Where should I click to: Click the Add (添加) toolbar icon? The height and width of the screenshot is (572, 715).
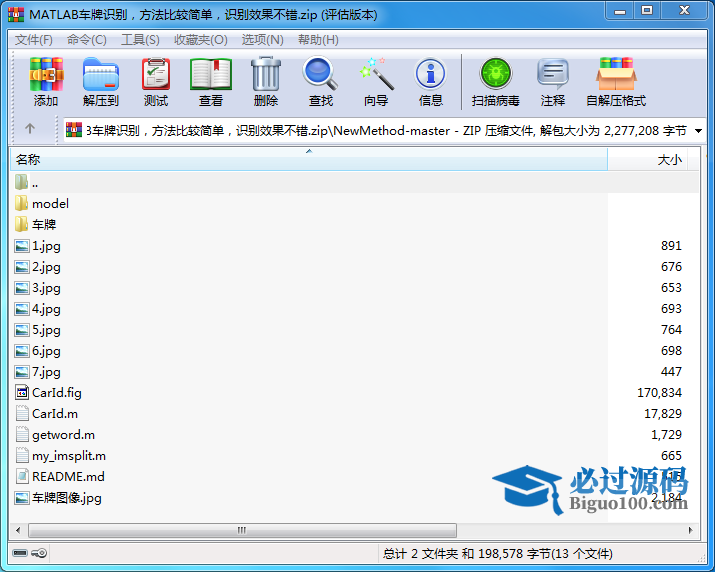pos(46,74)
